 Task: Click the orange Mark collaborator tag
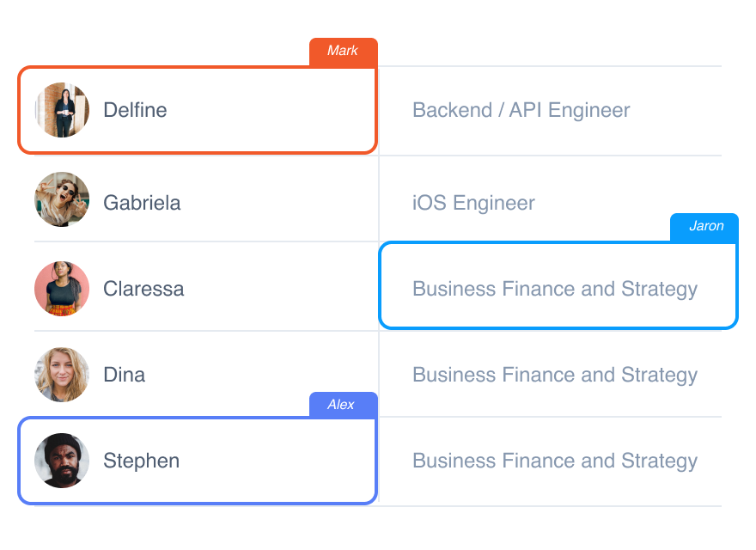pyautogui.click(x=344, y=52)
